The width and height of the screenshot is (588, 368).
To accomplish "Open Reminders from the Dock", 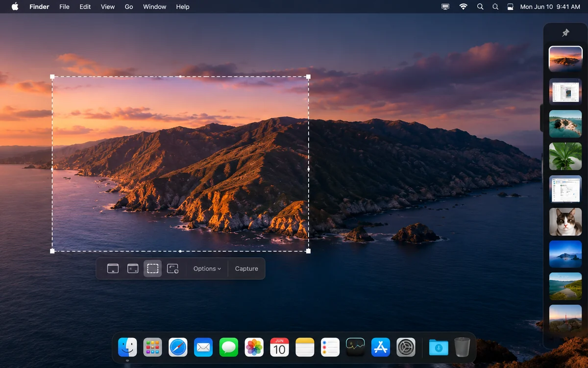I will [330, 347].
